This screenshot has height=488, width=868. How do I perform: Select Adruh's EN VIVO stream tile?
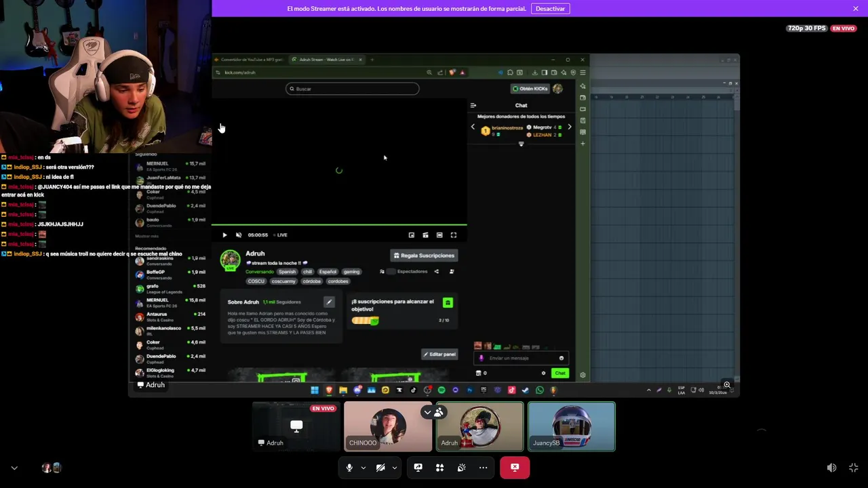(x=296, y=426)
